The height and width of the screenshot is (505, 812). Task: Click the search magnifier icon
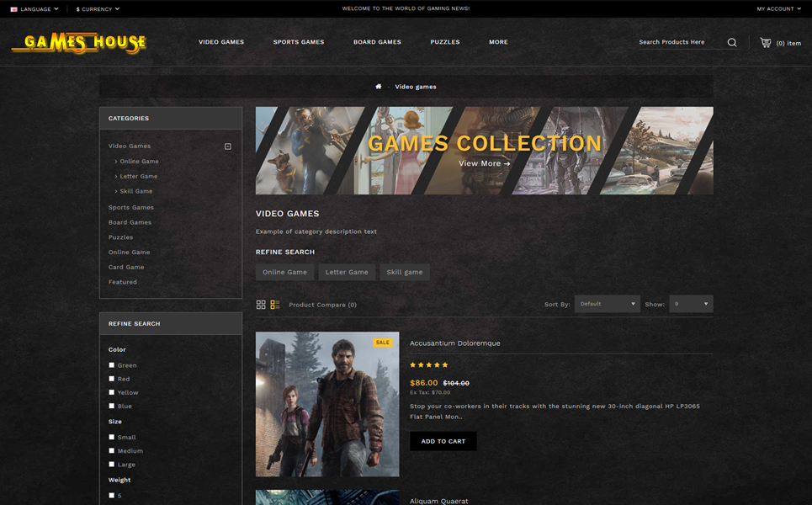[x=732, y=42]
